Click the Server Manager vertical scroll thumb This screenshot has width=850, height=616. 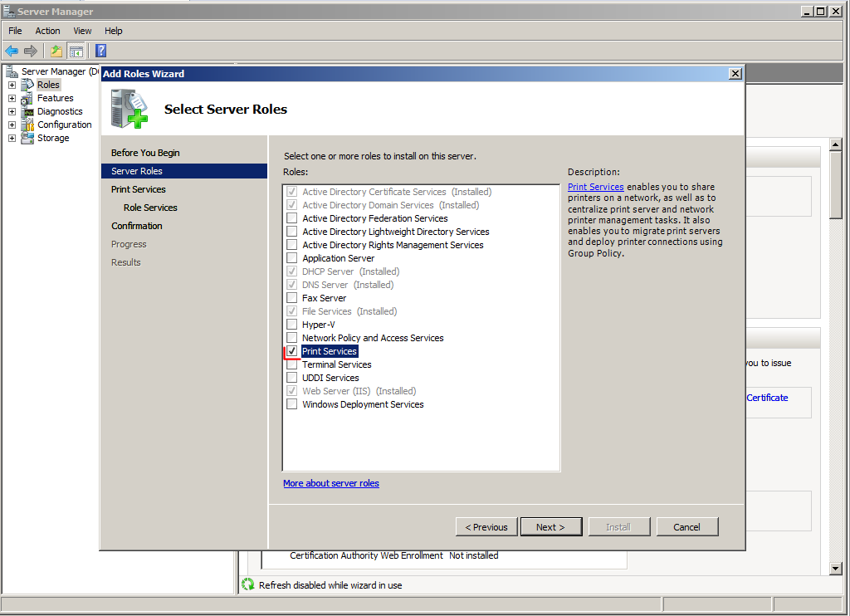point(835,184)
